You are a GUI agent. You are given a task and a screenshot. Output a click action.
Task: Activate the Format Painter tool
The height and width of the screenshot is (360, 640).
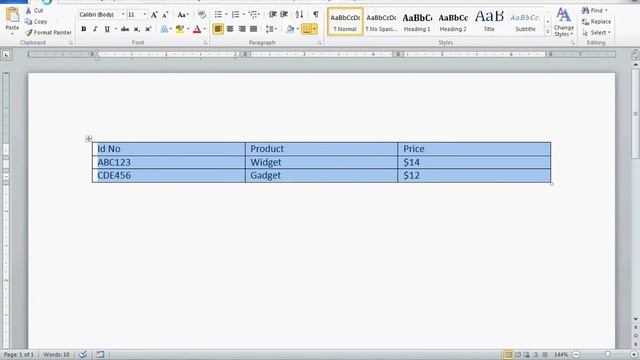tap(48, 32)
